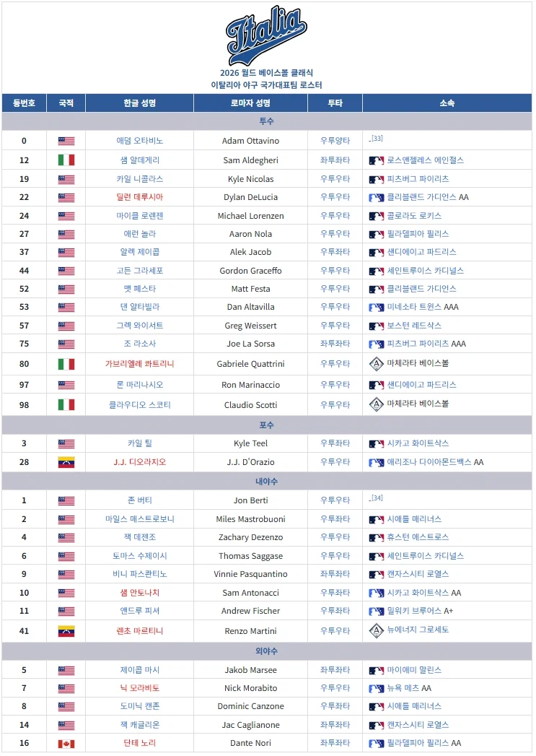The height and width of the screenshot is (756, 536).
Task: Open the 샘 알데게리 player link
Action: 140,160
